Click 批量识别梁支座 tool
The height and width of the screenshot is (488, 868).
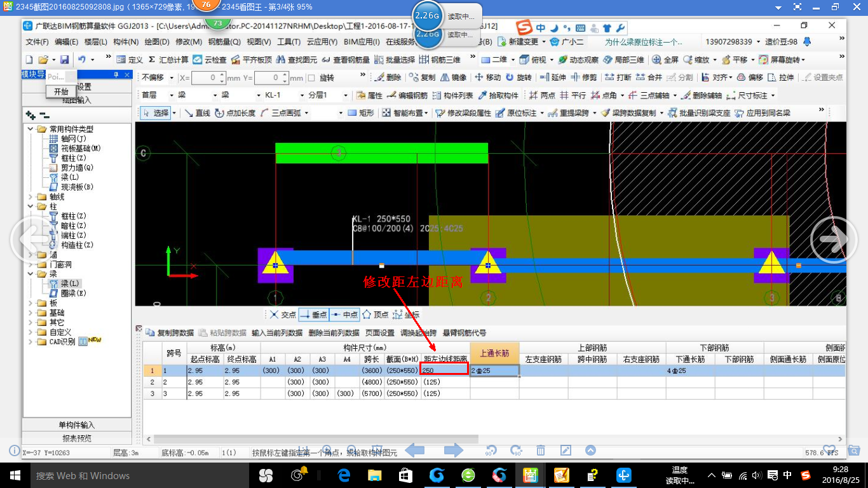point(699,113)
